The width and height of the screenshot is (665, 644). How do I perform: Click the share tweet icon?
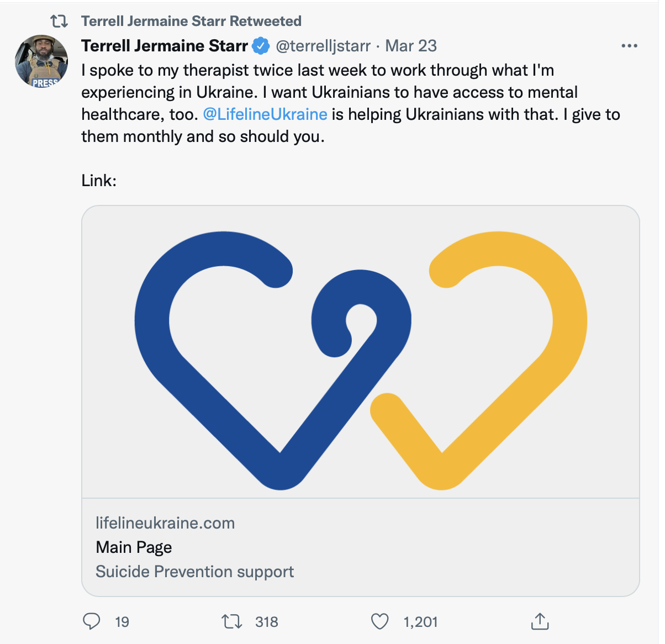[540, 621]
